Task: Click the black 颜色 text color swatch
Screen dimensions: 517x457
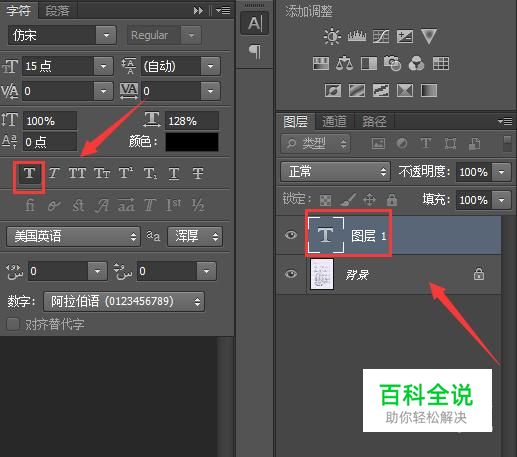Action: (x=192, y=142)
